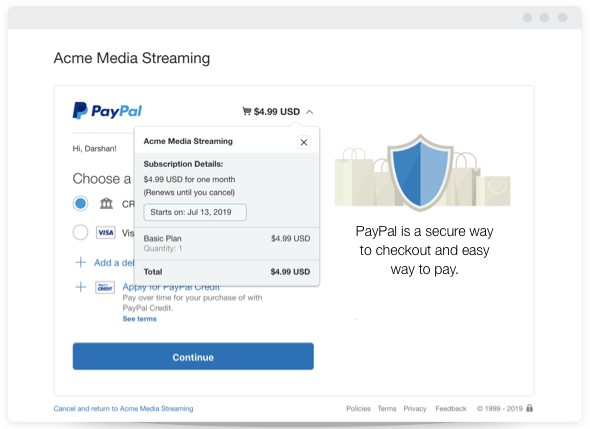Click the blue shield illustration
The width and height of the screenshot is (590, 429).
[x=420, y=172]
